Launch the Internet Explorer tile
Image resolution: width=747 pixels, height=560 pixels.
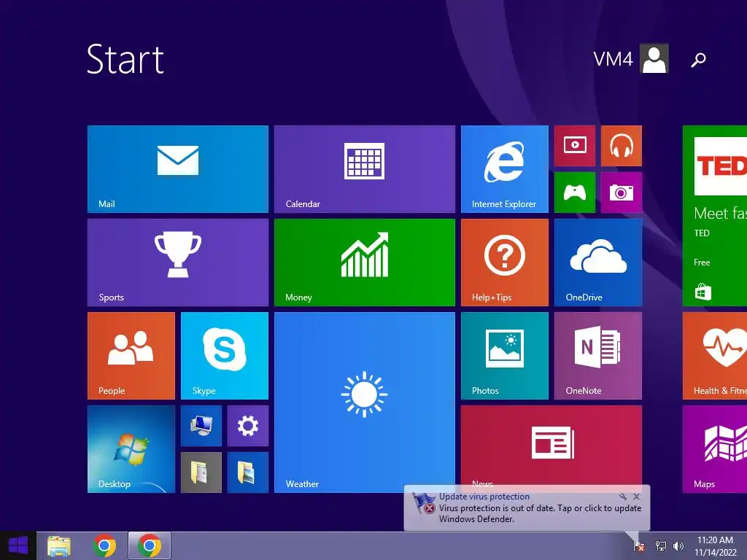tap(505, 169)
